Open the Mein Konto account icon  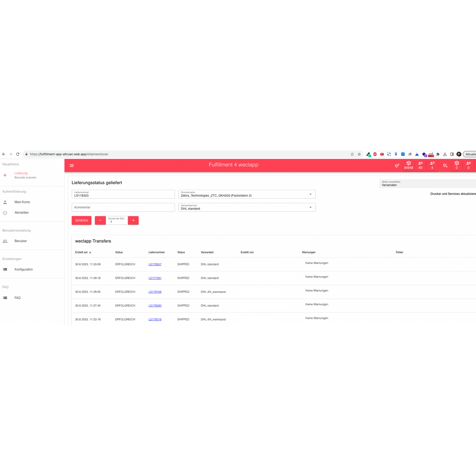[x=5, y=202]
